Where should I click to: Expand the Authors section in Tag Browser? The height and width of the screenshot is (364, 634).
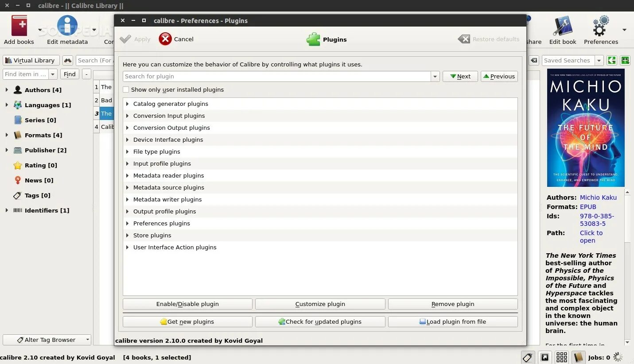click(8, 90)
